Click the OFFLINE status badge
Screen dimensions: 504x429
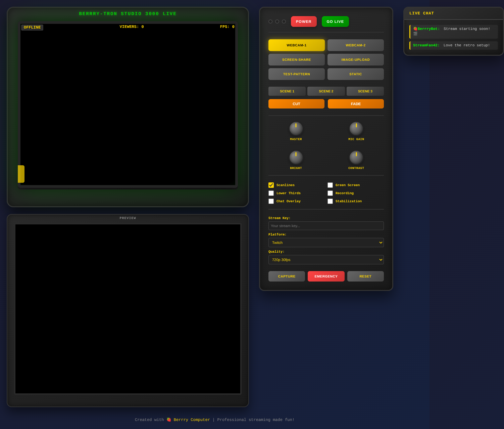(32, 27)
